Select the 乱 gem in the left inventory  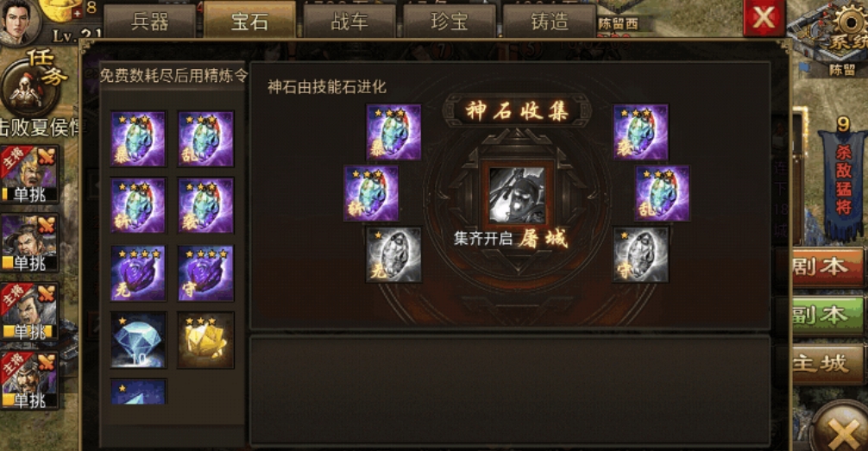[x=205, y=139]
